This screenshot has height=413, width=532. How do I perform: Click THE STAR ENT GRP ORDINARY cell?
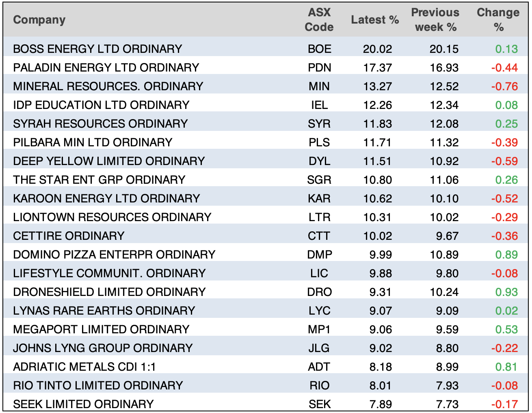[99, 180]
